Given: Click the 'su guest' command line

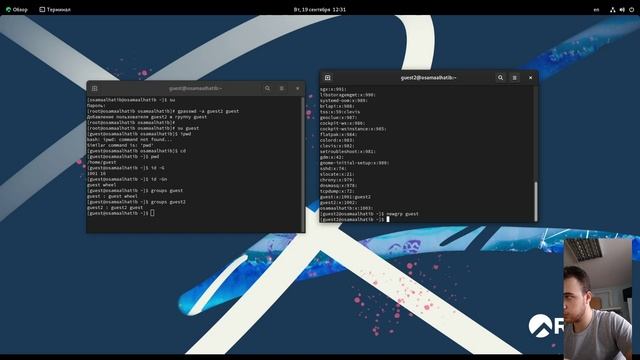Looking at the screenshot, I should 143,128.
